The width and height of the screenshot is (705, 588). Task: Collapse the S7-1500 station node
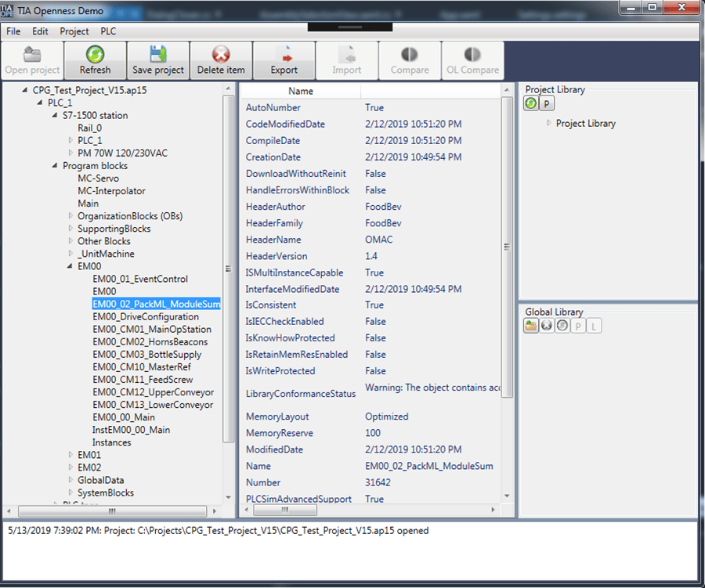pos(54,115)
